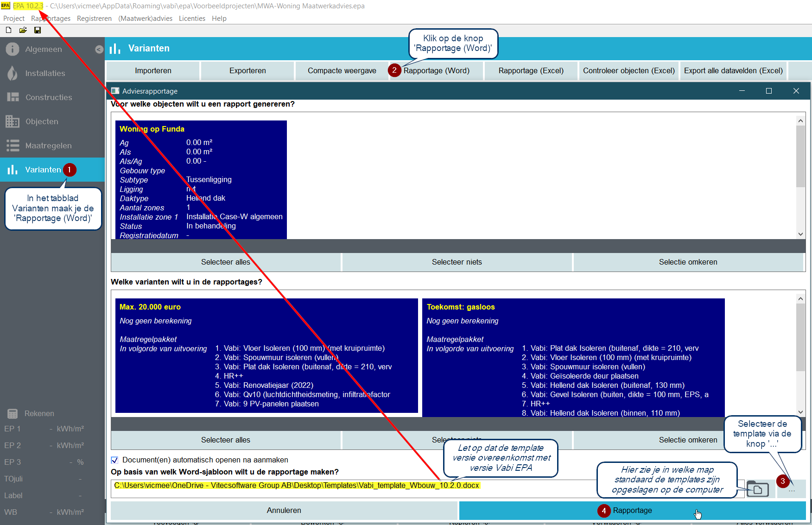This screenshot has width=812, height=525.
Task: Click the Exporteren button
Action: click(x=247, y=70)
